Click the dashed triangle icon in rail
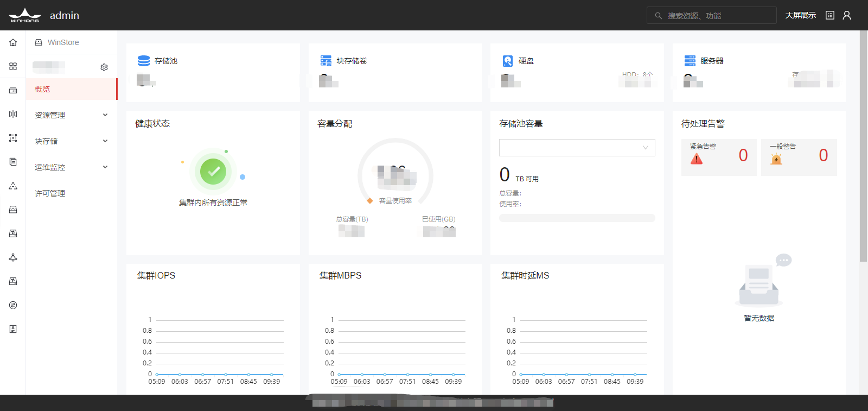Screen dimensions: 868x411 coord(13,186)
